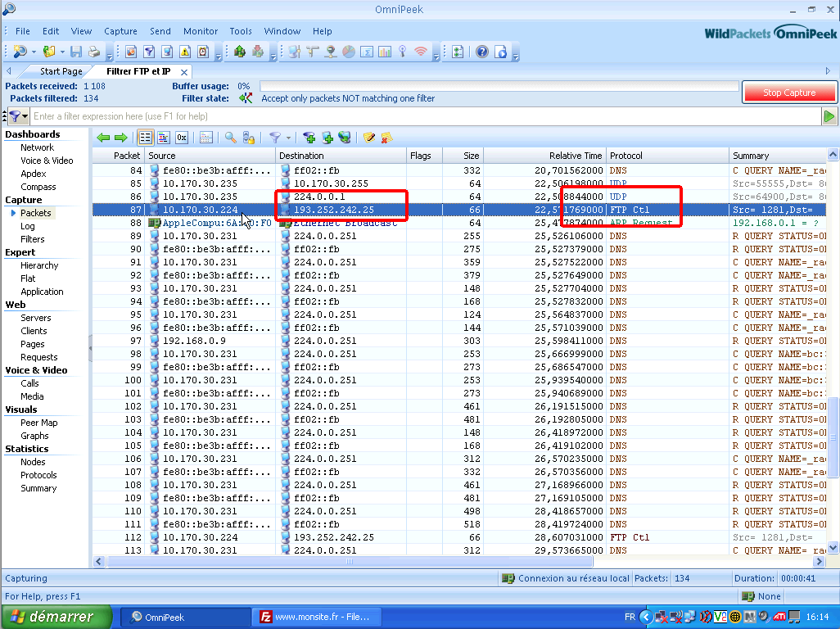Screen dimensions: 840x629
Task: Click the sigma summary toolbar icon
Action: [367, 52]
